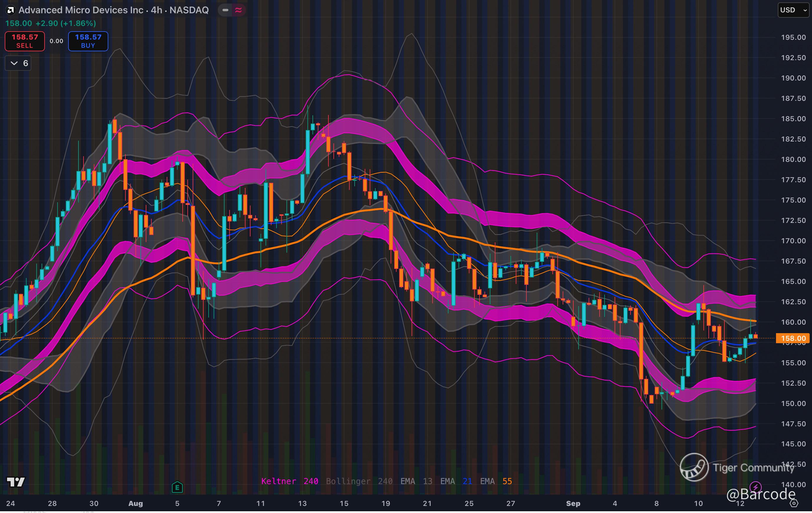This screenshot has height=513, width=812.
Task: Click the Tiger Community logo
Action: 694,467
